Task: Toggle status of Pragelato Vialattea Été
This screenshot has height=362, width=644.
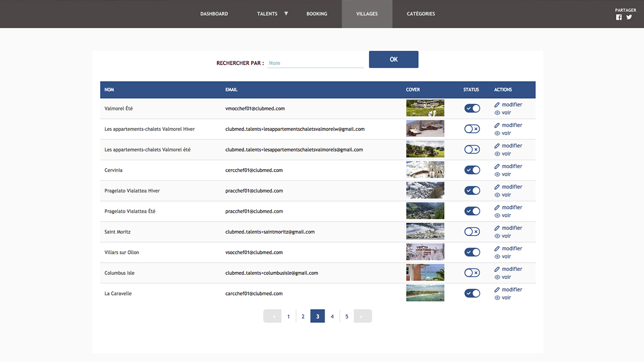Action: point(472,211)
